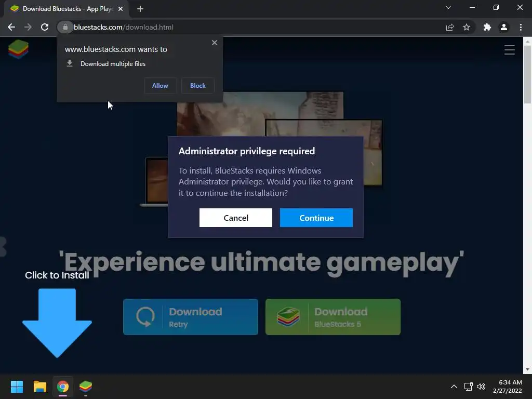This screenshot has width=532, height=399.
Task: Click the Chrome taskbar icon
Action: [63, 387]
